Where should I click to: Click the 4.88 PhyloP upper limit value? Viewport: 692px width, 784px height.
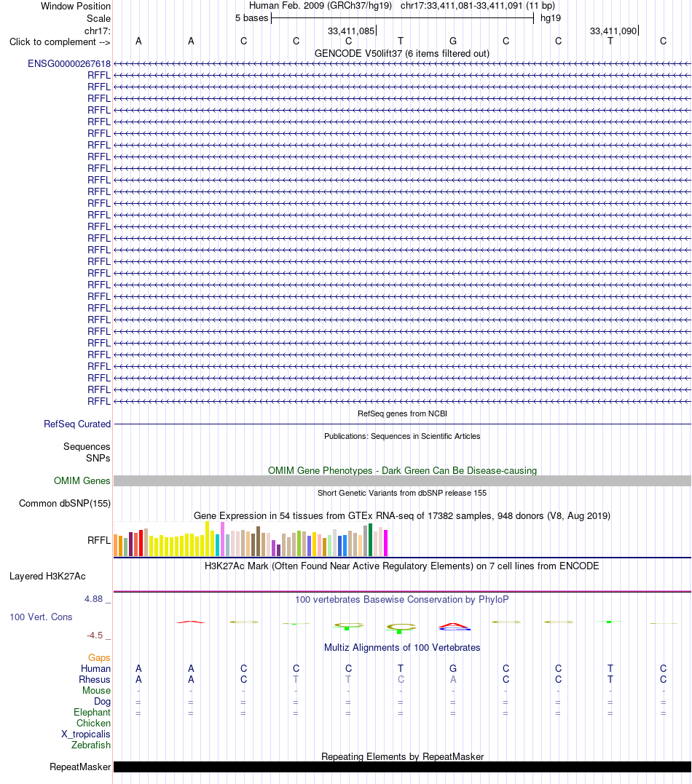[x=93, y=599]
